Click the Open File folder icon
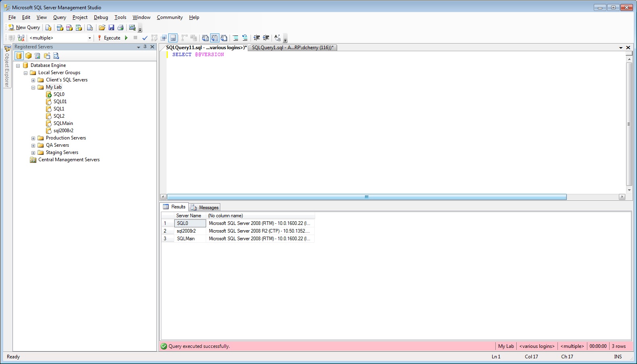This screenshot has width=637, height=364. [102, 27]
